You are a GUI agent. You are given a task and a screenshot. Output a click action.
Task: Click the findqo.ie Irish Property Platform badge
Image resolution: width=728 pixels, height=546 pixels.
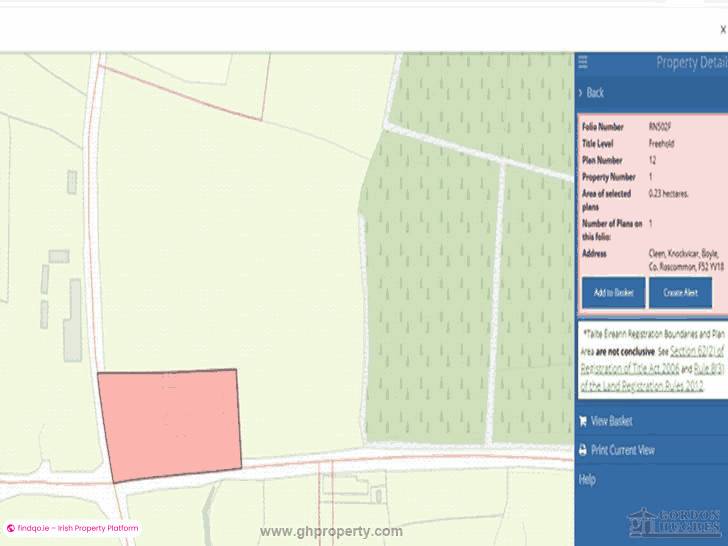pos(72,528)
